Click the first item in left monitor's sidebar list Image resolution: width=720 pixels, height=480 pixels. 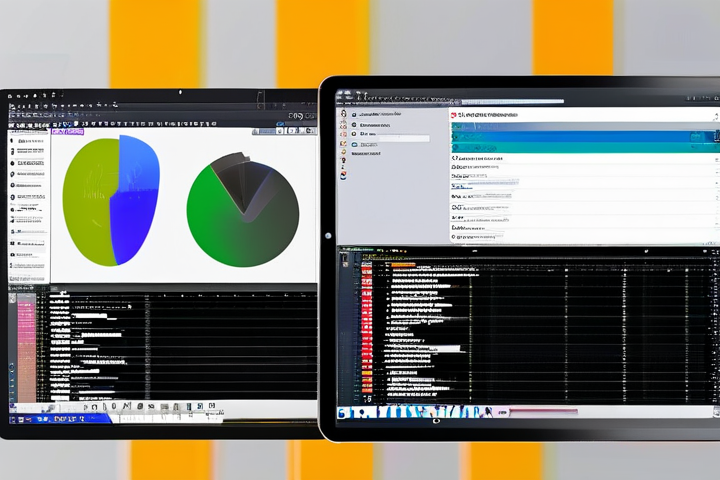coord(28,142)
